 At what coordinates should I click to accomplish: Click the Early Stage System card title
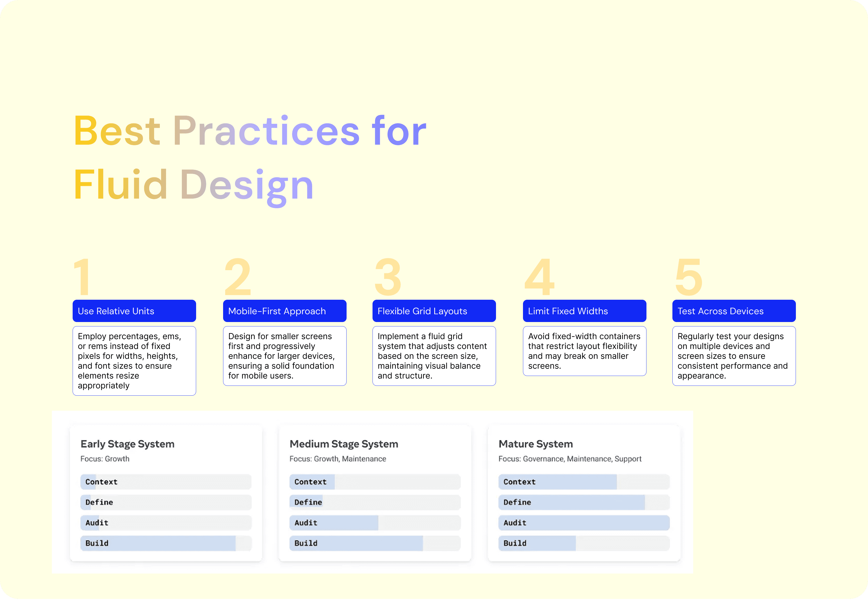127,444
